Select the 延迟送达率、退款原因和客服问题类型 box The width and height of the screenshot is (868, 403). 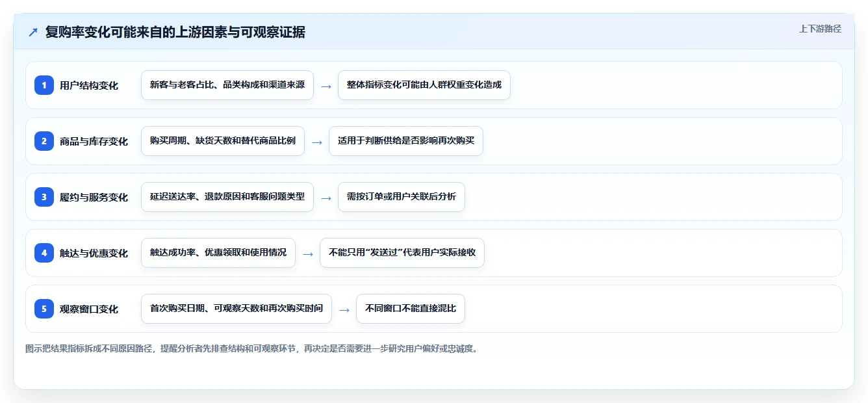(227, 197)
